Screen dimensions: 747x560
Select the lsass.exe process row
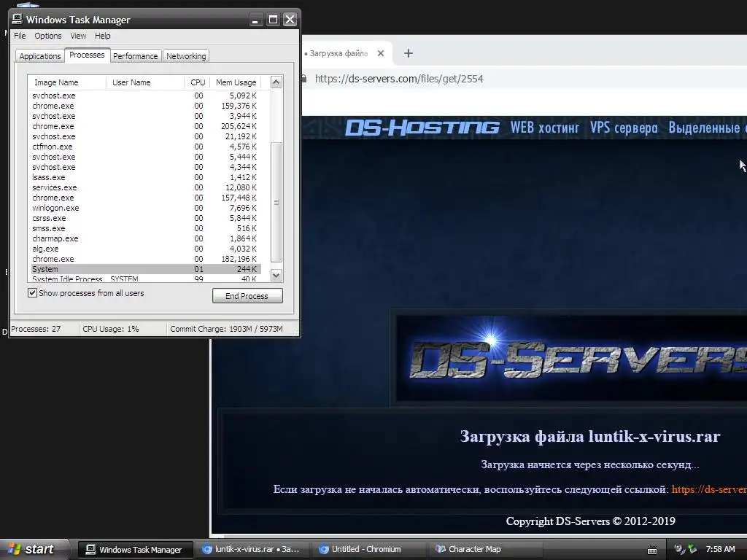click(146, 177)
